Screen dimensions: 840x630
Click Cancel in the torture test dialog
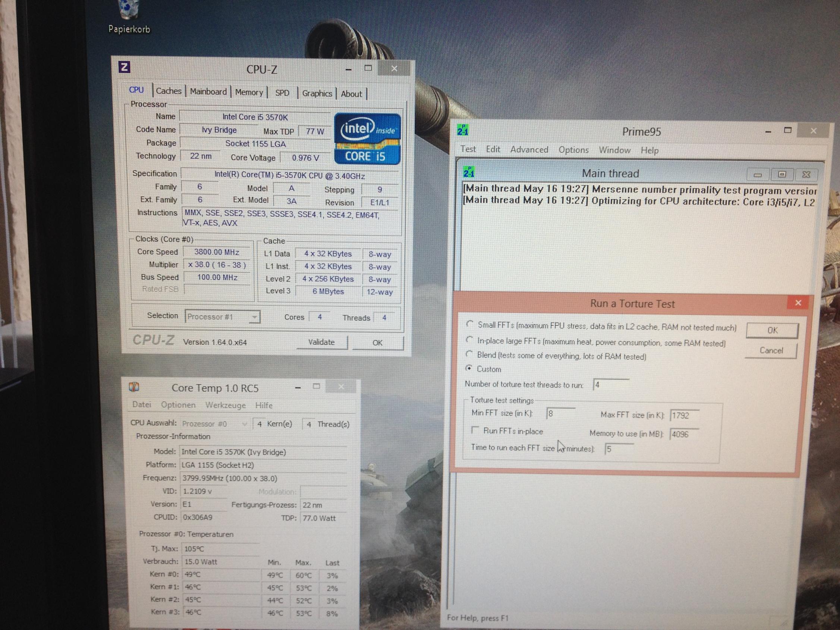point(771,350)
